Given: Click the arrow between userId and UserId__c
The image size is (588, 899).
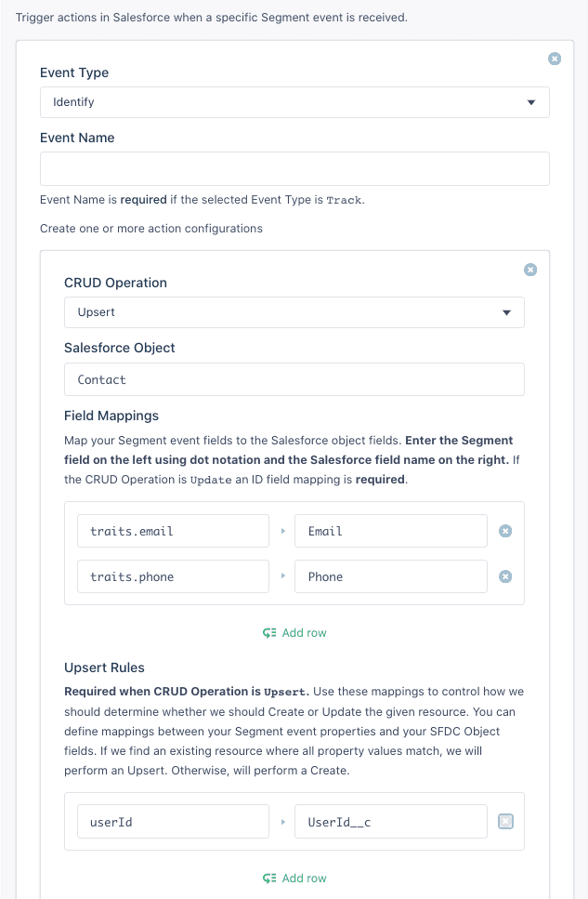Looking at the screenshot, I should [x=283, y=821].
